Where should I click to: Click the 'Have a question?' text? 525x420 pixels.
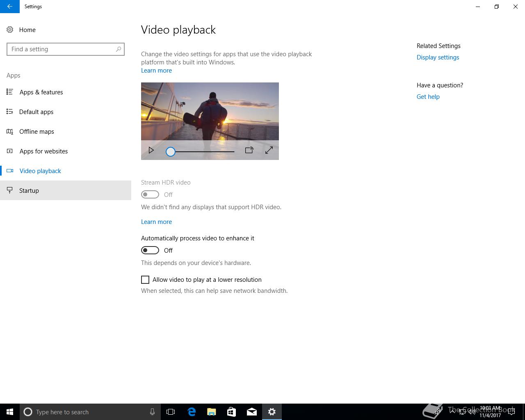click(x=440, y=85)
